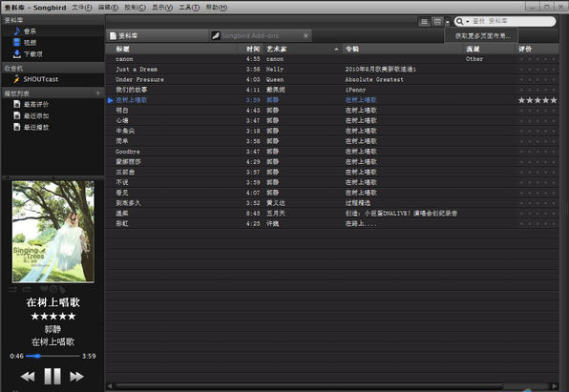Click elapsed time 0:46 label
Viewport: 569px width, 392px height.
click(x=16, y=356)
